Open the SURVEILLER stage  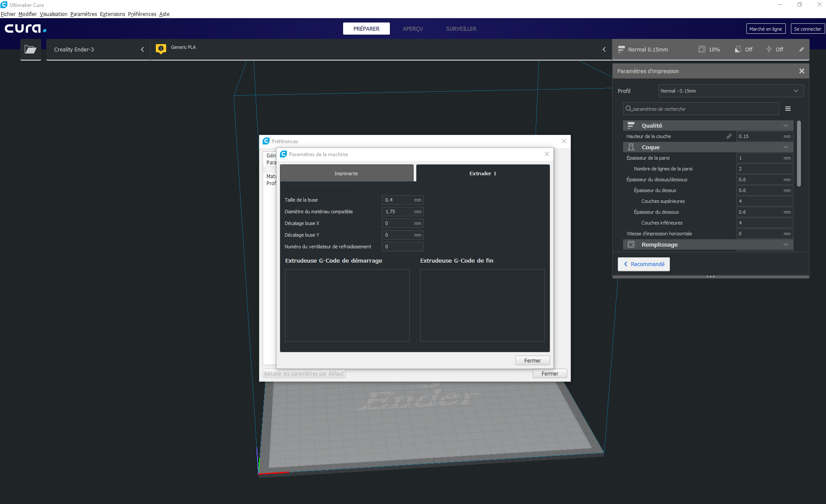click(461, 29)
